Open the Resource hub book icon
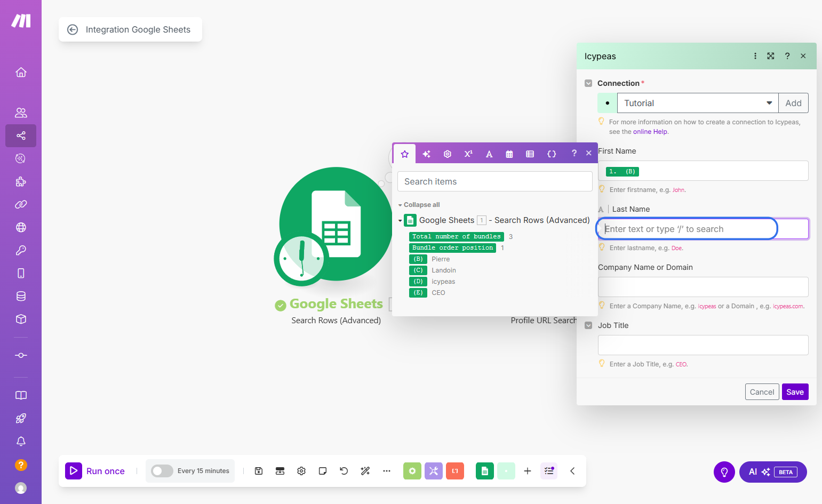 click(x=21, y=395)
